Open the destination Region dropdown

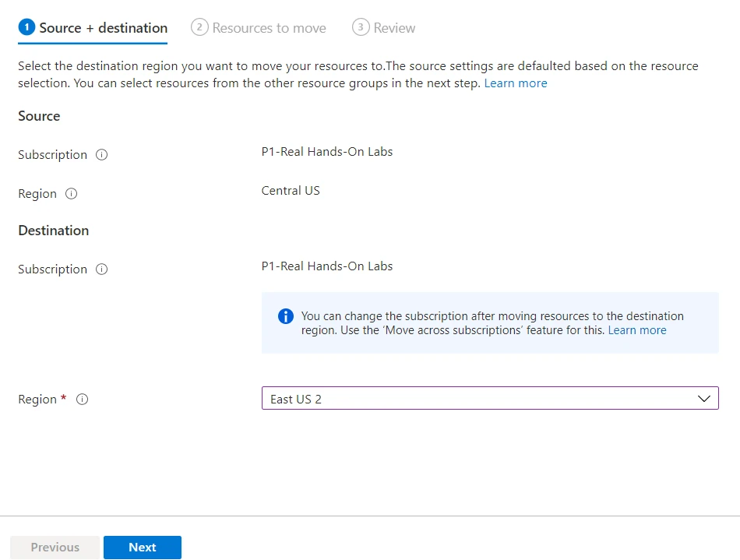coord(491,398)
